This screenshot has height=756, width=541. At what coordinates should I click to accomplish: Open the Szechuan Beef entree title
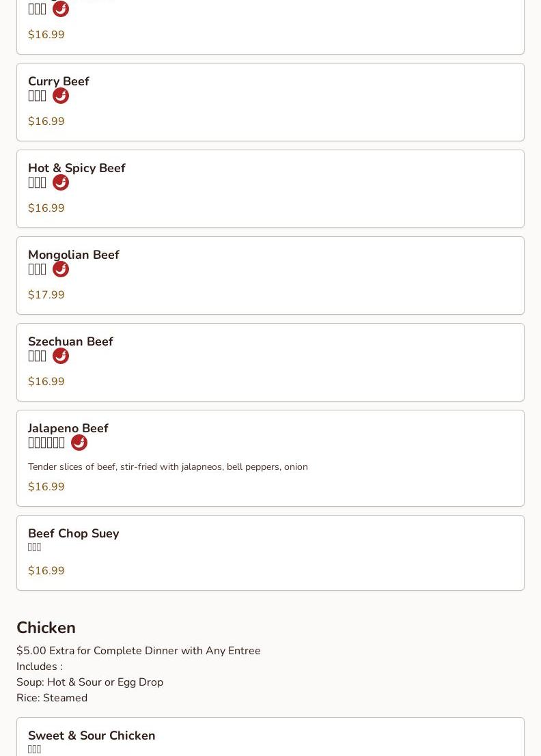pos(70,341)
